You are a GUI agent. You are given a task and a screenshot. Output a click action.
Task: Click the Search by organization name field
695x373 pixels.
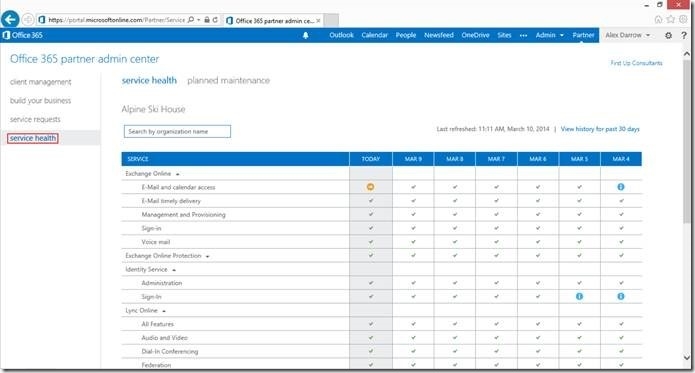177,132
